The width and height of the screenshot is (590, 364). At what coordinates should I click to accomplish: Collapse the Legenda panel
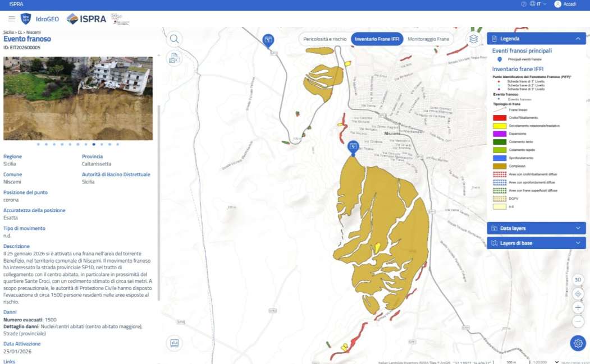578,38
